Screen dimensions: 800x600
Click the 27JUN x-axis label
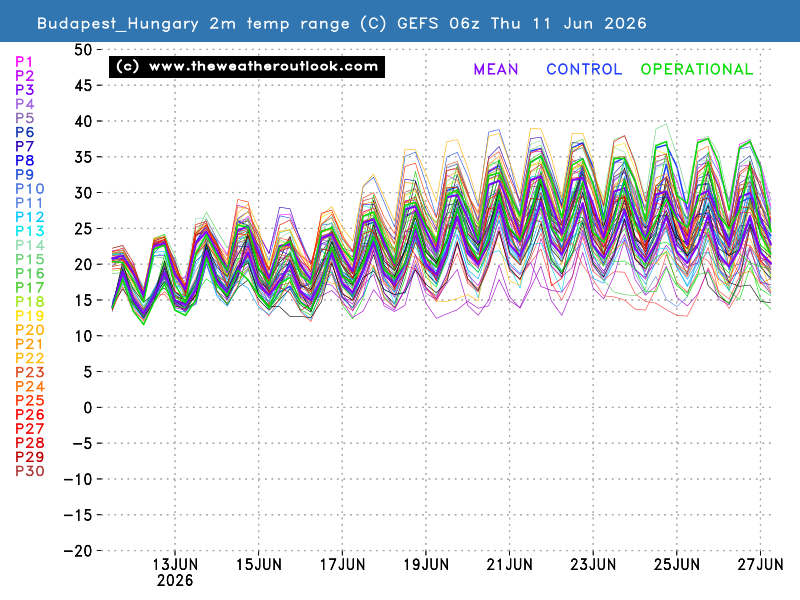(760, 565)
